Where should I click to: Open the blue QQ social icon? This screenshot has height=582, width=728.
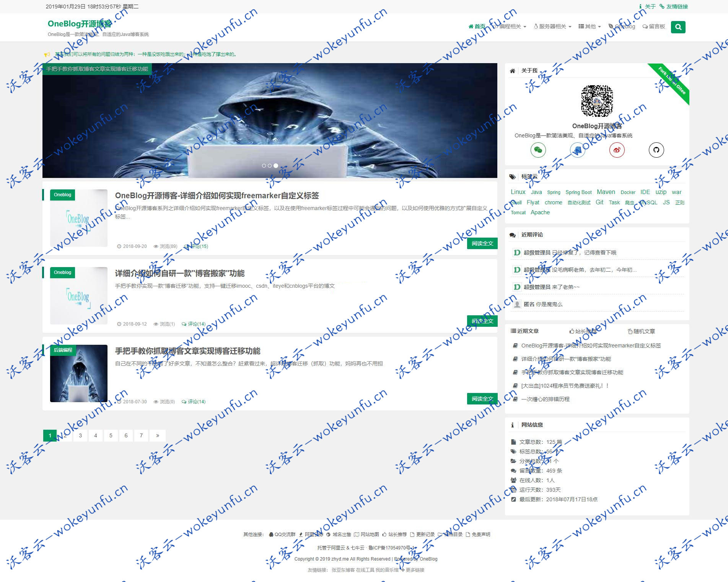(577, 150)
